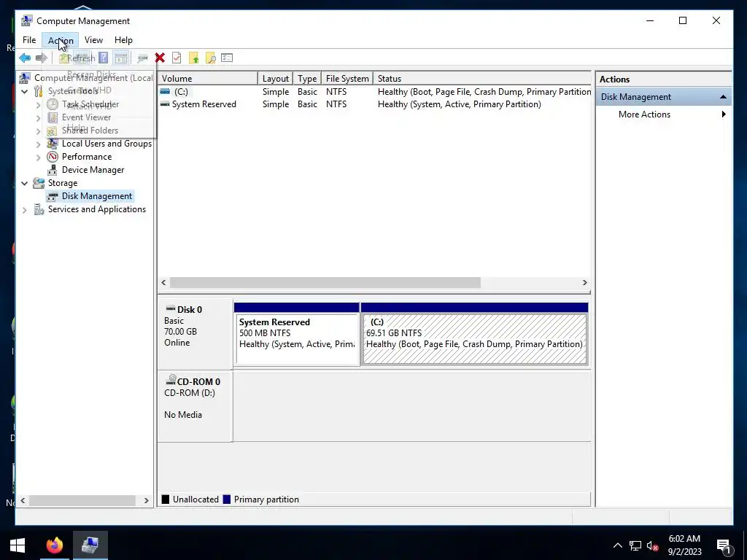Launch Firefox from the taskbar
Viewport: 747px width, 560px height.
[54, 545]
